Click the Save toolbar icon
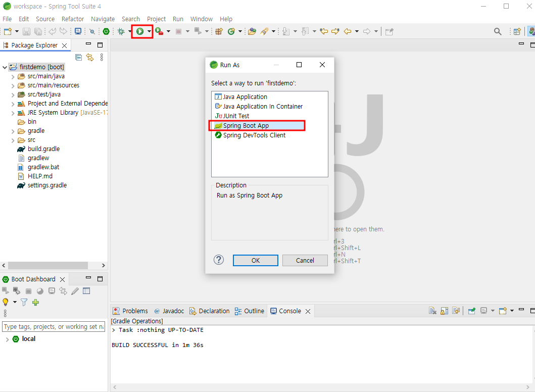Screen dimensions: 535x392 click(x=26, y=31)
